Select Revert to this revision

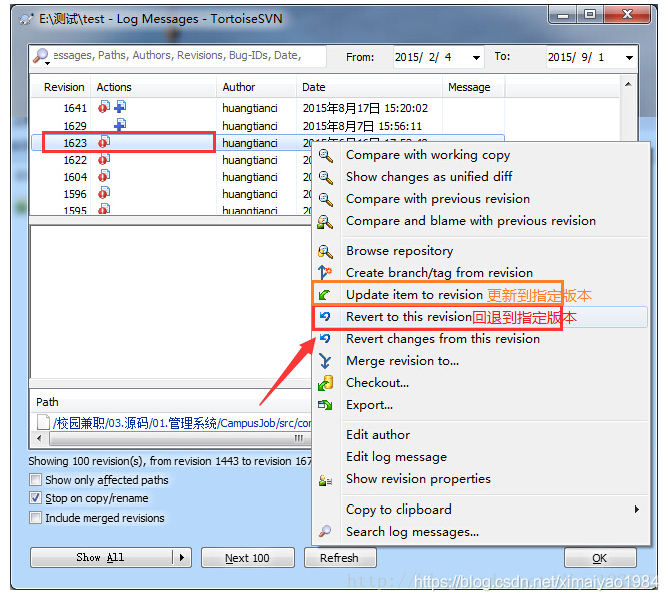coord(409,316)
